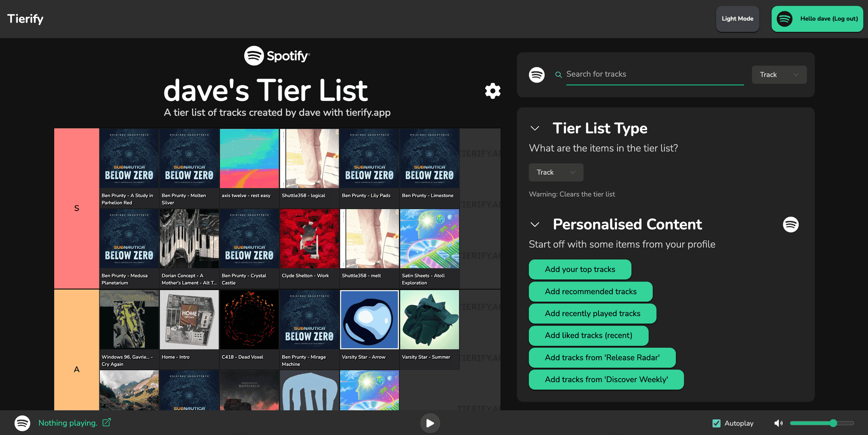This screenshot has height=435, width=868.
Task: Open the Tier List Type Track dropdown
Action: (556, 172)
